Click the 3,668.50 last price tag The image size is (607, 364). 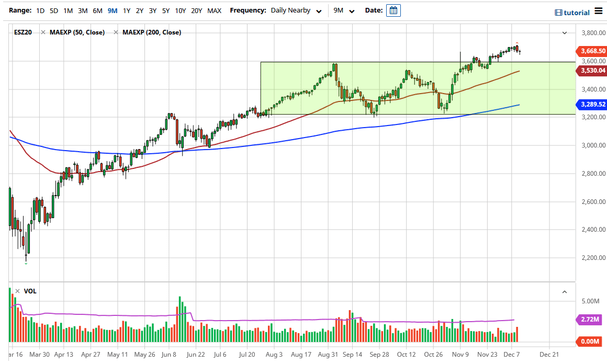click(593, 51)
